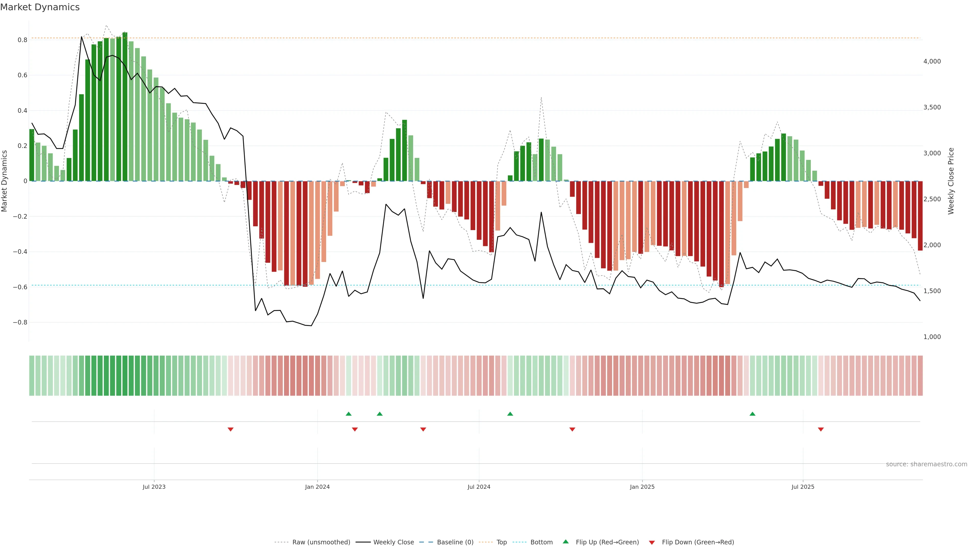Viewport: 980px width, 551px height.
Task: Click the Flip Up marker just after Jul 2024
Action: point(510,414)
